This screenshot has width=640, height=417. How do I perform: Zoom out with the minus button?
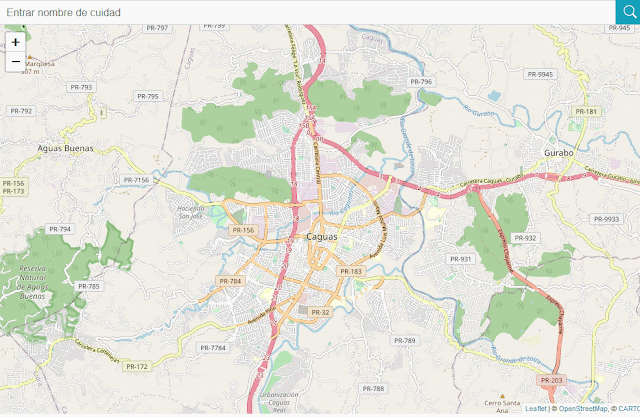[16, 62]
